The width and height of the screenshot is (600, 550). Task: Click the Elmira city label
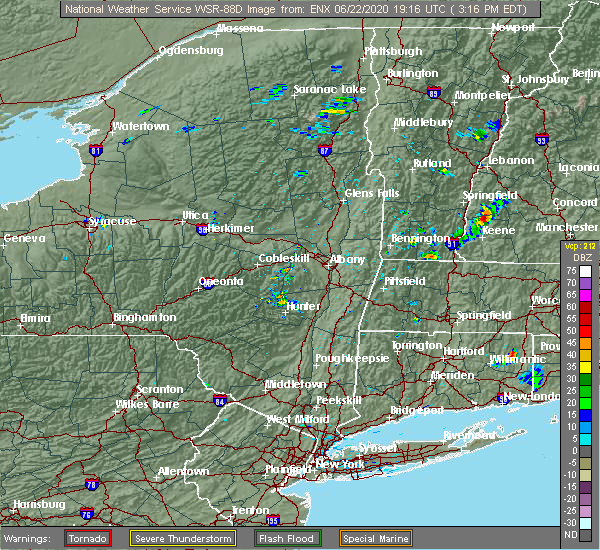(x=35, y=318)
